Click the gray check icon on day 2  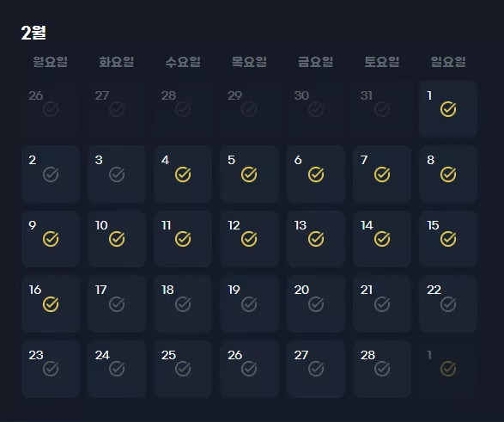[x=51, y=174]
